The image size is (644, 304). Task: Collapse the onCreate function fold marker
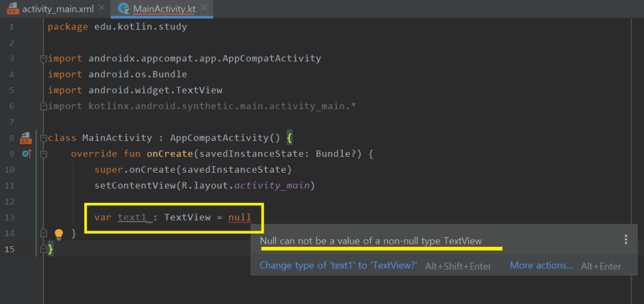(x=43, y=154)
